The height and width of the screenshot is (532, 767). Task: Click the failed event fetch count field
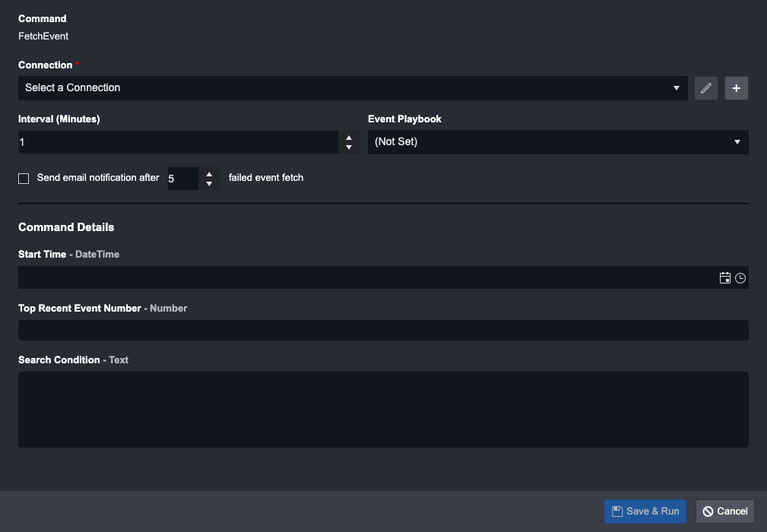182,179
